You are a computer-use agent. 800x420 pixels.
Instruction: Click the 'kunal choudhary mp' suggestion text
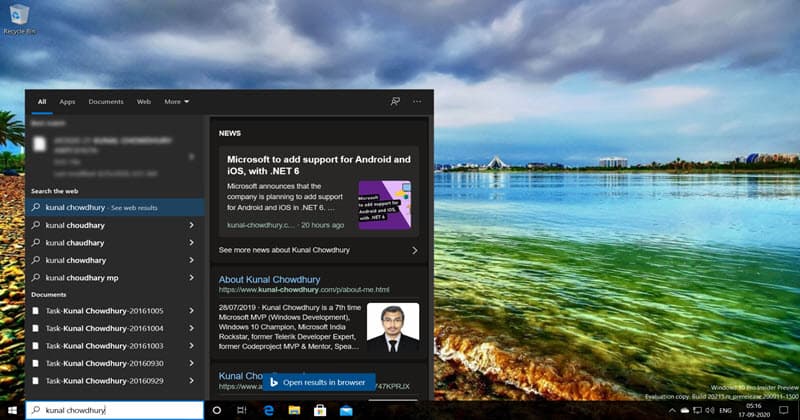82,278
